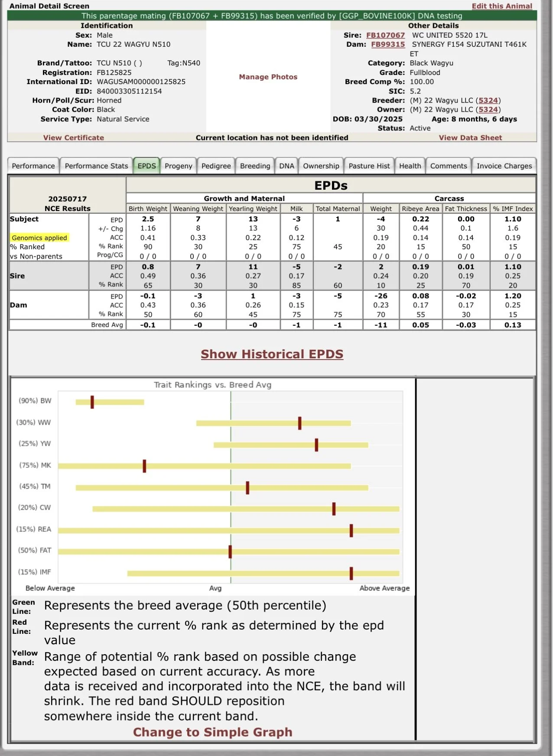Open the Edit this Animal link
The height and width of the screenshot is (756, 553).
click(502, 6)
